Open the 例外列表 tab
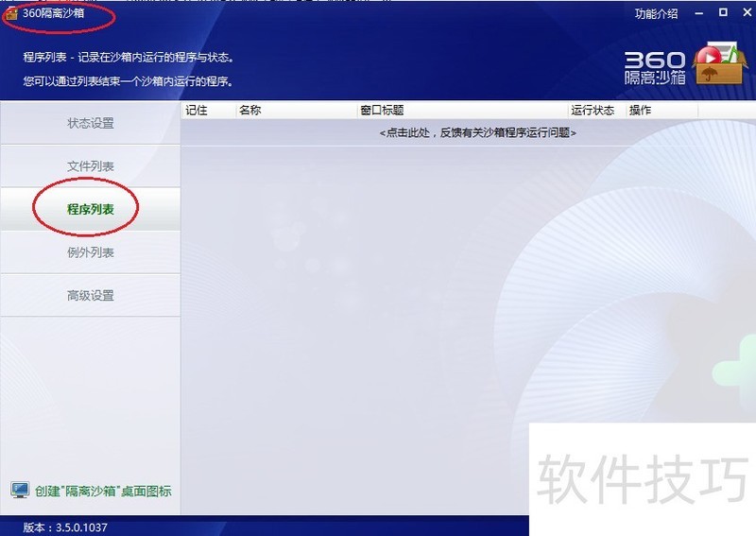The height and width of the screenshot is (536, 756). pos(90,252)
